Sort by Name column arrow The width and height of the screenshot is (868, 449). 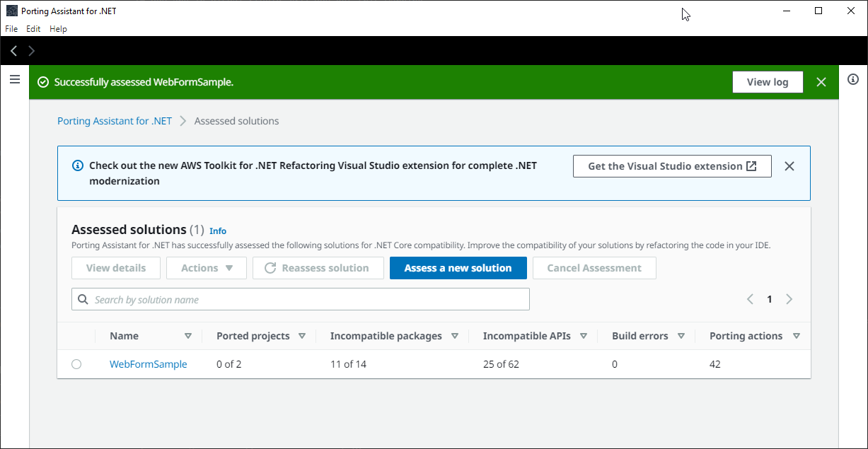pyautogui.click(x=187, y=337)
